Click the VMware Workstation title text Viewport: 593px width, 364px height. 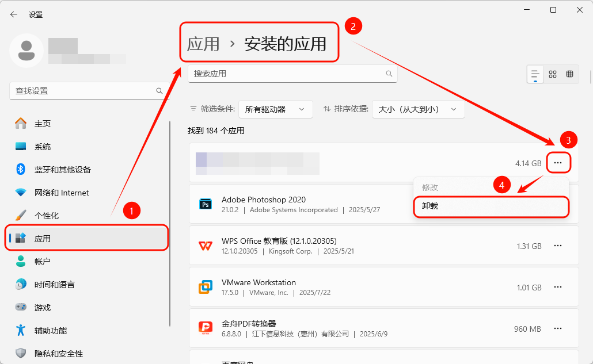click(x=259, y=282)
